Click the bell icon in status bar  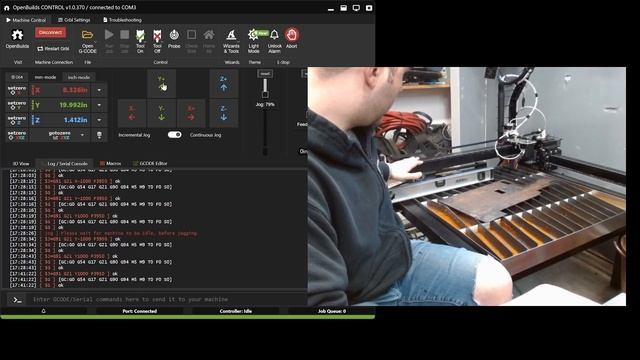point(44,311)
